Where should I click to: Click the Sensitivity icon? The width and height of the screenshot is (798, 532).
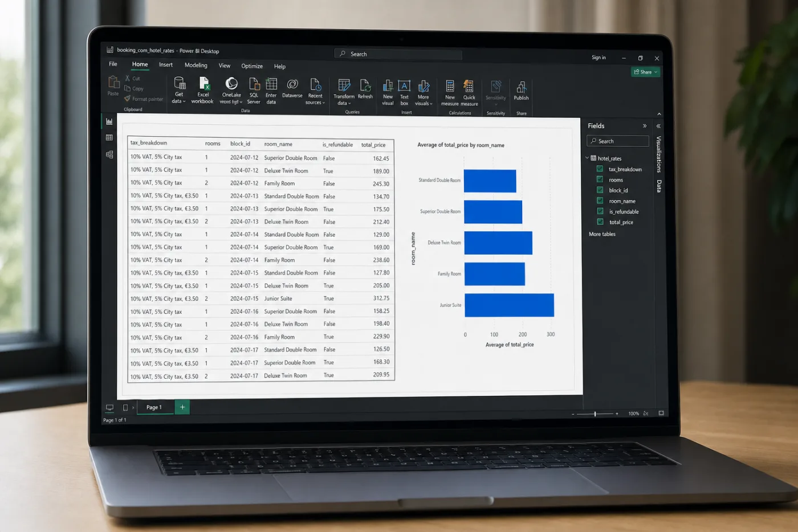[496, 87]
